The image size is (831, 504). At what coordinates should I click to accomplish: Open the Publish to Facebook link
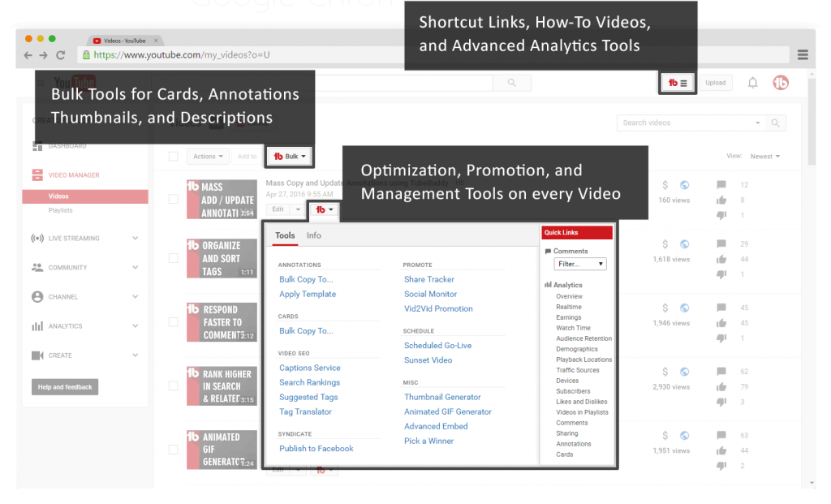tap(316, 448)
